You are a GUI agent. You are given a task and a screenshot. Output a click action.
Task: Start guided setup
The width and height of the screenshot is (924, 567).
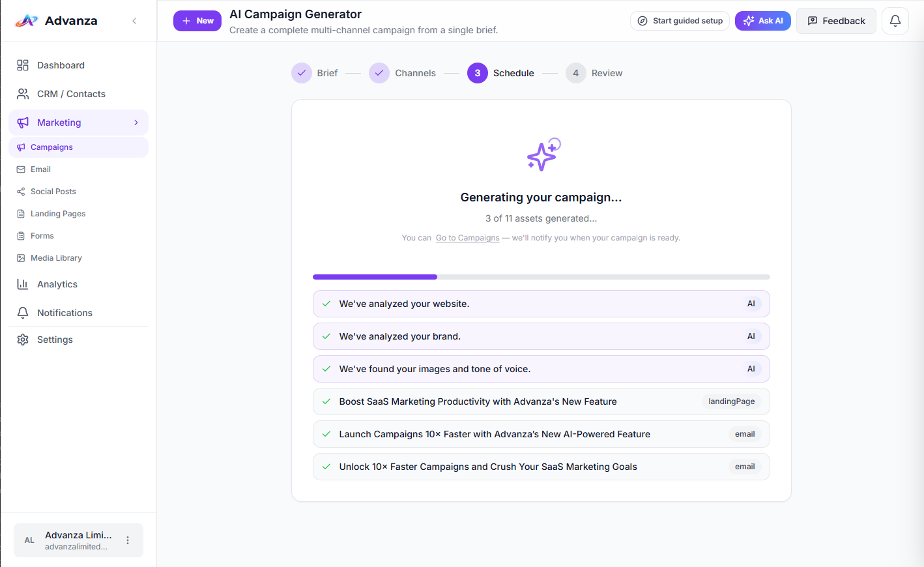(x=680, y=21)
